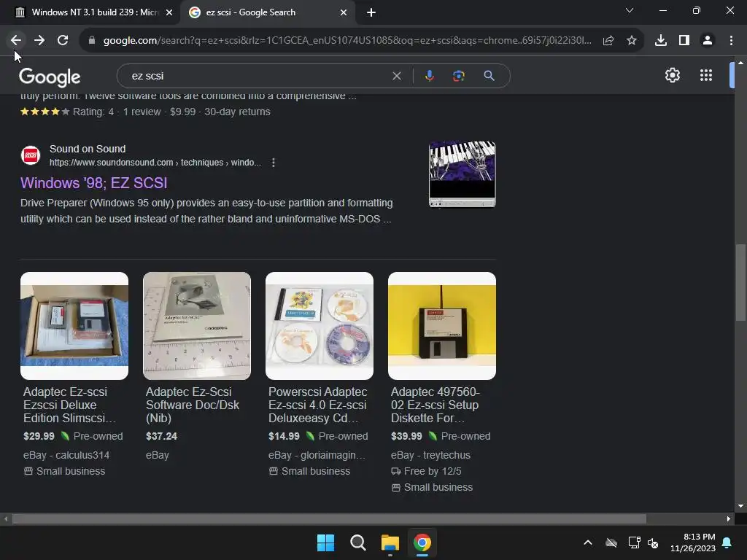Open Adaptec Ez-Scsi Software Doc/Dsk listing

[193, 405]
